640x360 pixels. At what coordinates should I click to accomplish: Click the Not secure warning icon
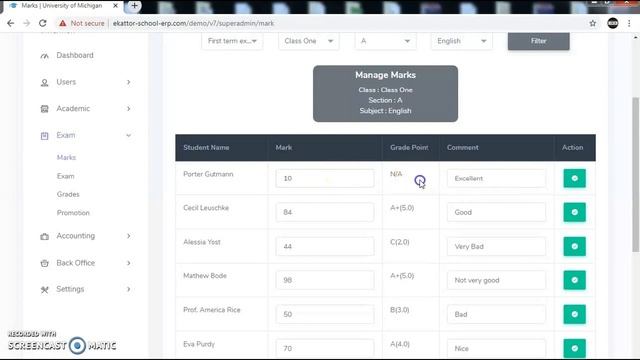click(62, 23)
